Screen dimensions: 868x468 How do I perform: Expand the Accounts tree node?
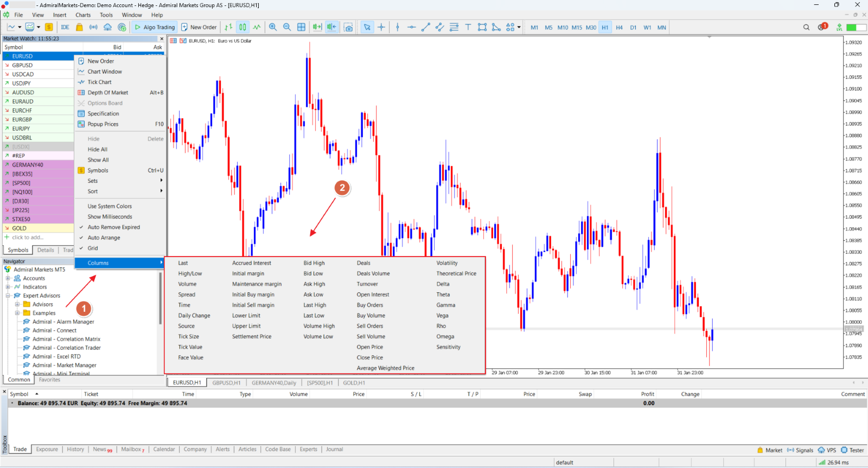tap(8, 278)
